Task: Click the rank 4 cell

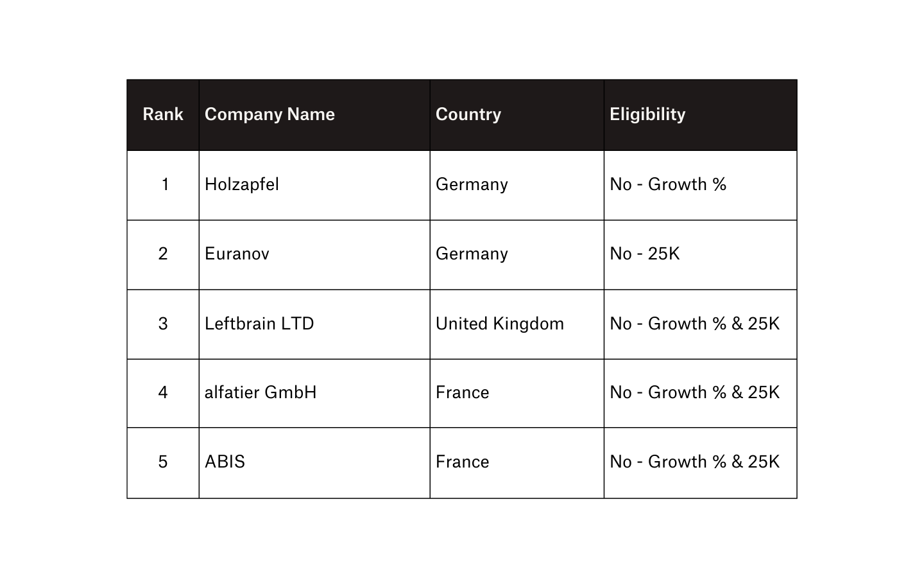Action: click(163, 392)
